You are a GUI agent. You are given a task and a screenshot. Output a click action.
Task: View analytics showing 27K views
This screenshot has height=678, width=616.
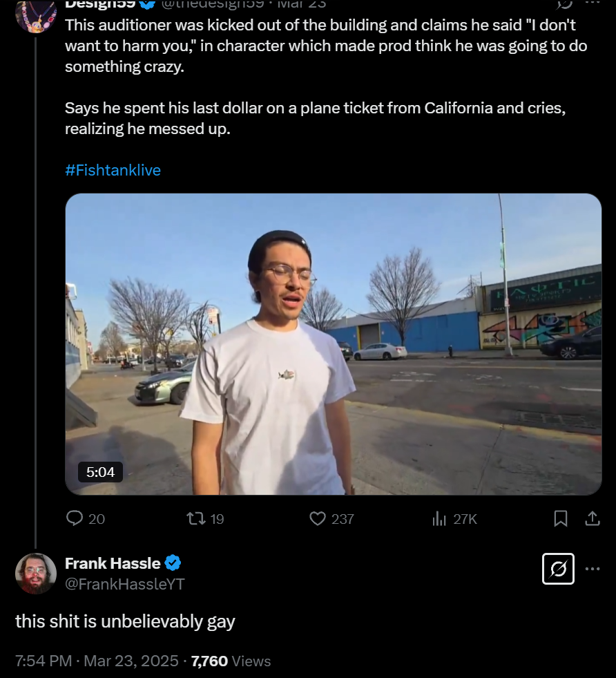(x=454, y=518)
